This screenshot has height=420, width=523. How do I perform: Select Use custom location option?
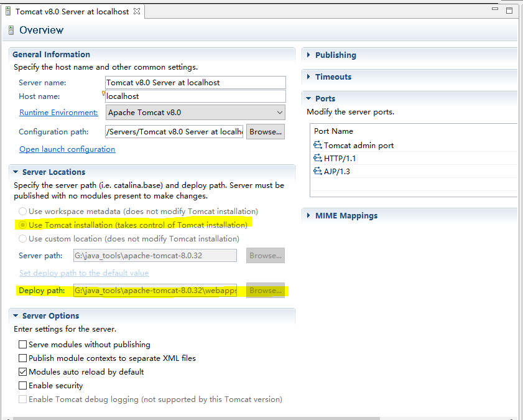click(x=22, y=238)
